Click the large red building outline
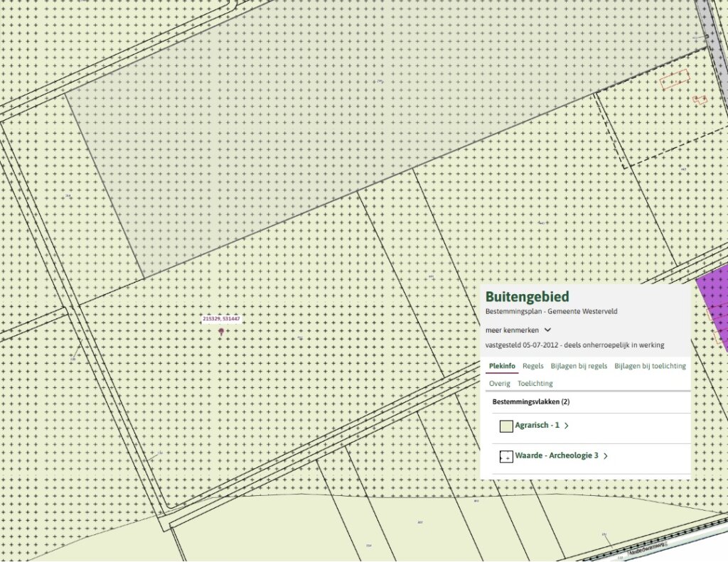The height and width of the screenshot is (562, 728). click(x=675, y=80)
